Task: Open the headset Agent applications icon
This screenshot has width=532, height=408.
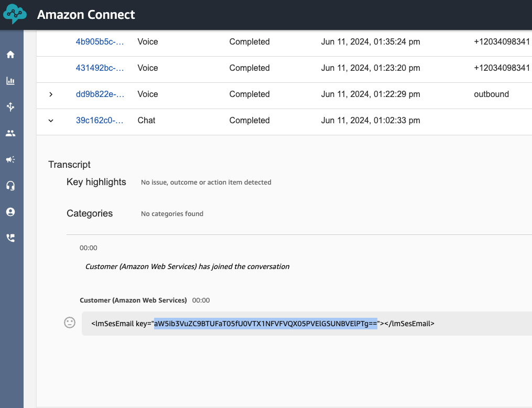Action: click(x=10, y=186)
